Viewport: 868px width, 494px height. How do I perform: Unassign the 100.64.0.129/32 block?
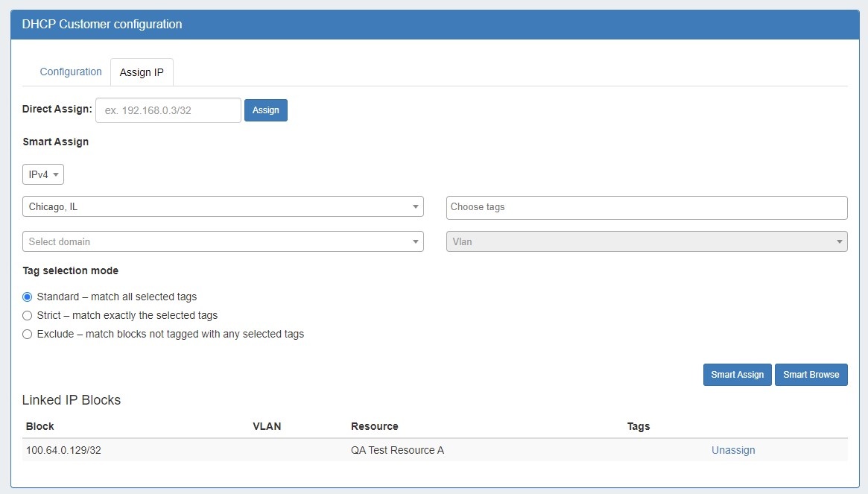tap(733, 450)
